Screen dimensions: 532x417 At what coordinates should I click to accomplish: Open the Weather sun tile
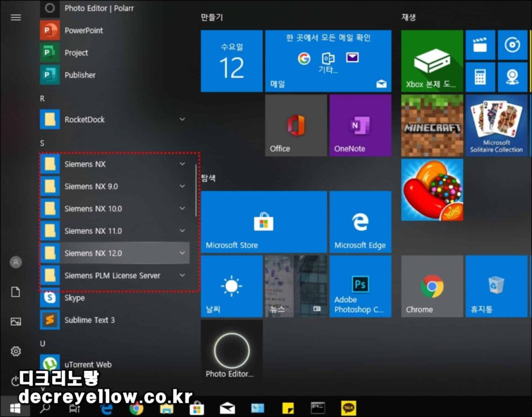tap(232, 286)
